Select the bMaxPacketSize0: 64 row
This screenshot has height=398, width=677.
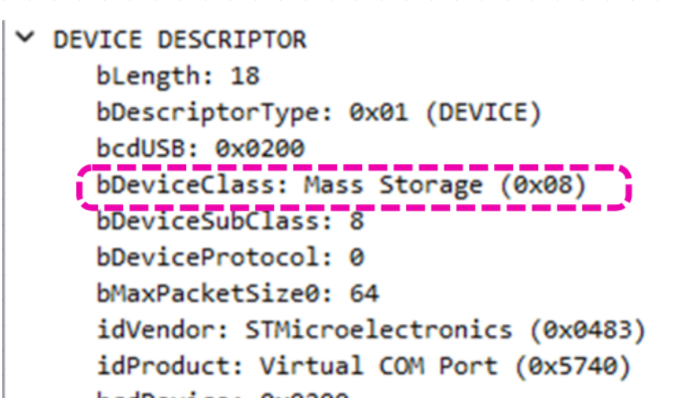tap(237, 294)
